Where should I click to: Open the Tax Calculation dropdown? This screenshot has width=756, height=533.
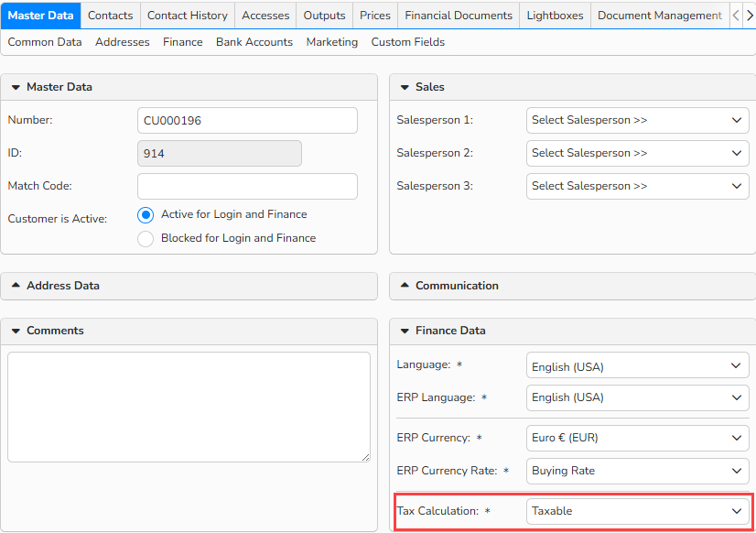tap(637, 511)
